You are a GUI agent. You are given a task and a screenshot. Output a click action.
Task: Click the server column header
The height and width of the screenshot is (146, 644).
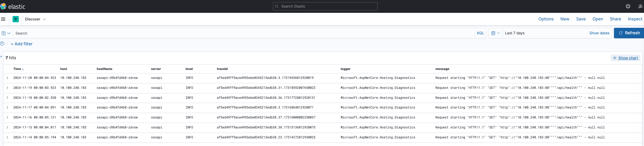pos(156,69)
